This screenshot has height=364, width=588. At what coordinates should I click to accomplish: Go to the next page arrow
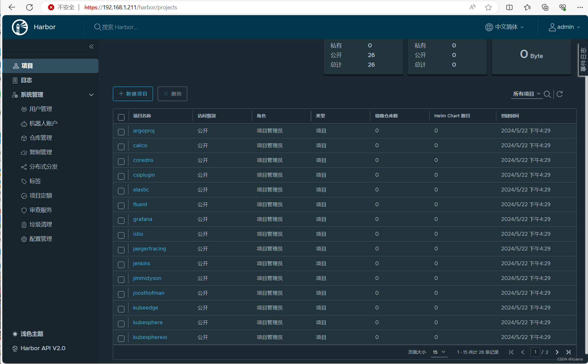557,352
